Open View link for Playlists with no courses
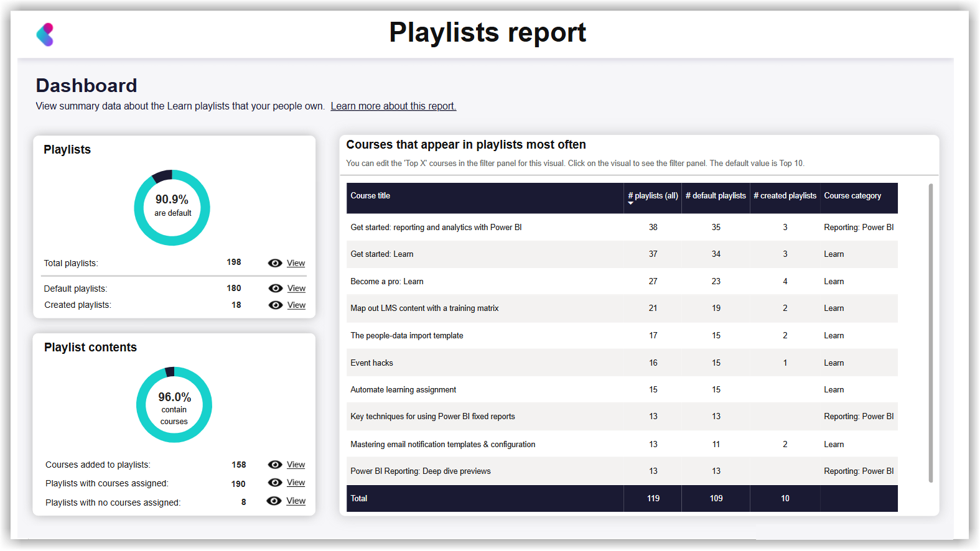The height and width of the screenshot is (551, 980). click(x=296, y=501)
